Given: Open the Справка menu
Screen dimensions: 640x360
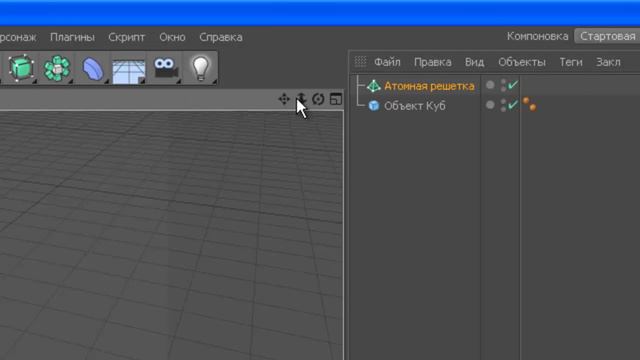Looking at the screenshot, I should point(221,37).
